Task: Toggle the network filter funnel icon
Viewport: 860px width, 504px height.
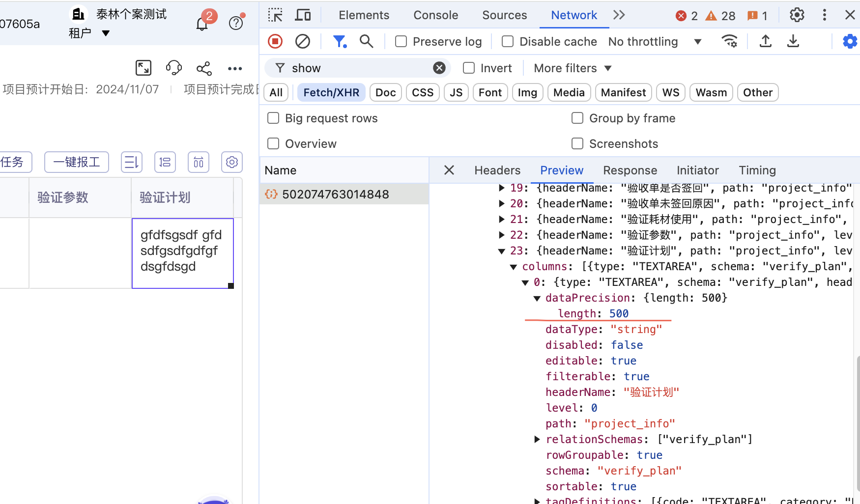Action: tap(340, 41)
